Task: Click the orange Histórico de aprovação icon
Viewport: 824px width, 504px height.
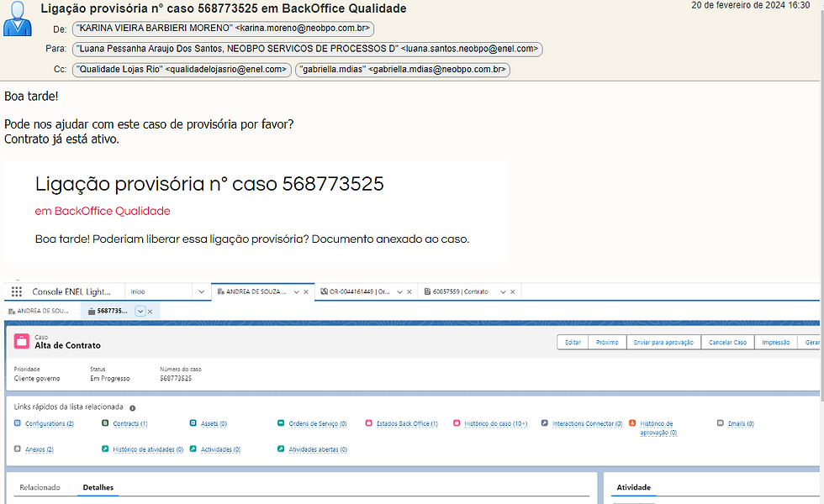Action: click(x=632, y=423)
